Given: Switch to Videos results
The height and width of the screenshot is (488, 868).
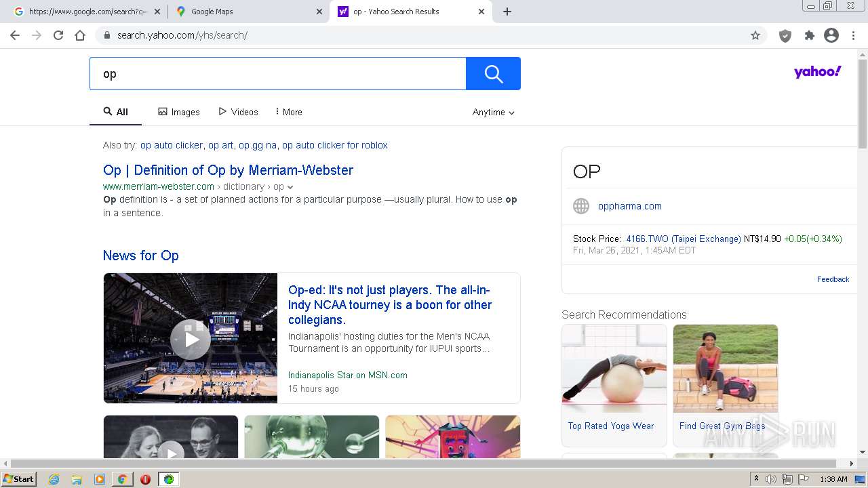Looking at the screenshot, I should coord(238,112).
